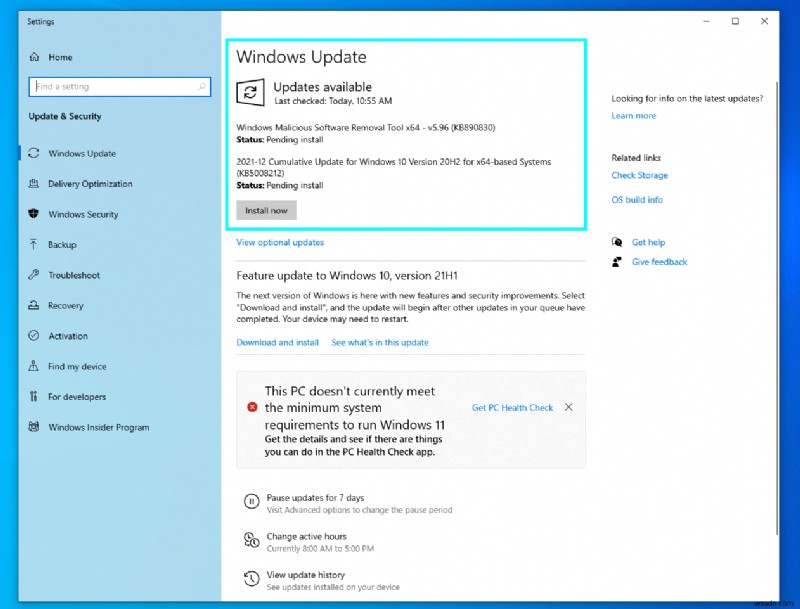Click the Troubleshoot icon
Screen dimensions: 800x609
(x=34, y=275)
